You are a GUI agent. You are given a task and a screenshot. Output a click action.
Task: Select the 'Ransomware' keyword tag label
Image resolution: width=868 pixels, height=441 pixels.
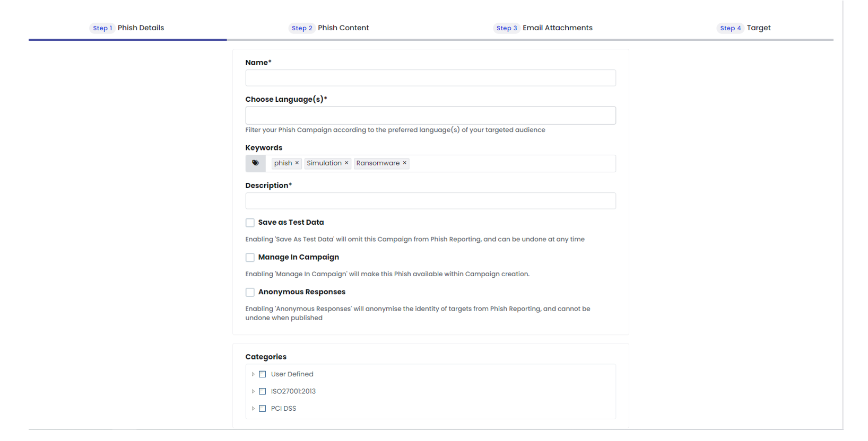(378, 163)
